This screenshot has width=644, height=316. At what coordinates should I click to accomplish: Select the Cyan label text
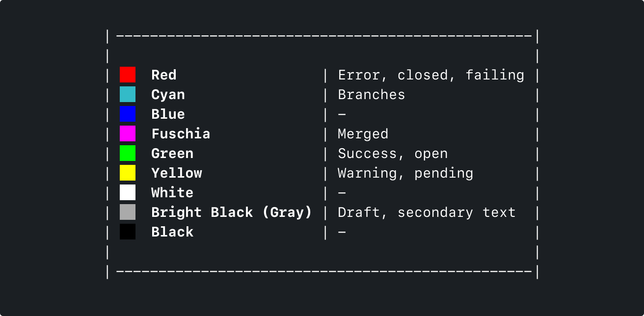point(168,95)
